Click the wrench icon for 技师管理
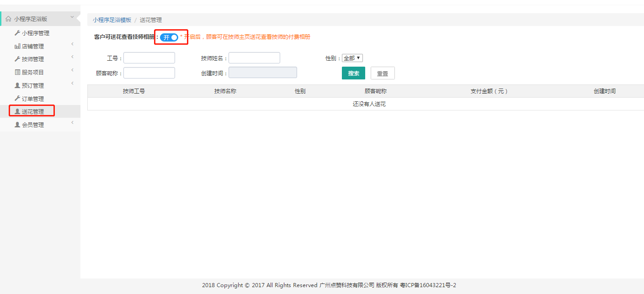This screenshot has width=644, height=294. [x=17, y=59]
